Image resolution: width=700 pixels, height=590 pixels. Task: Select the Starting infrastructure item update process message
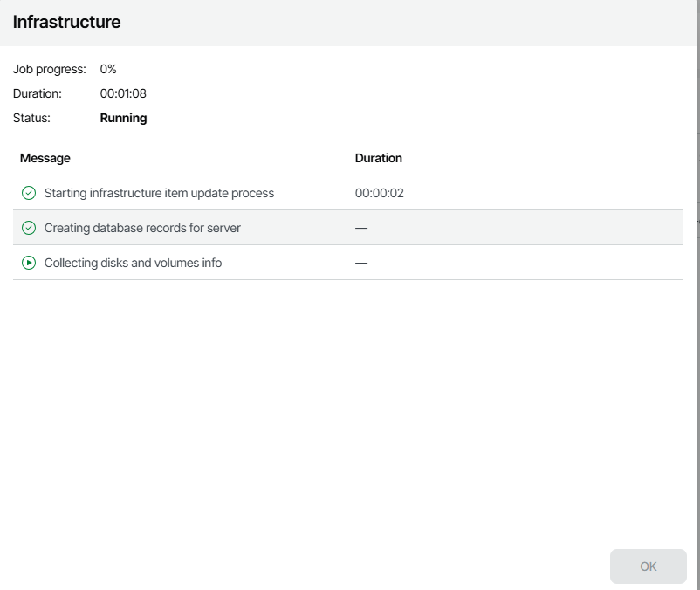tap(159, 193)
